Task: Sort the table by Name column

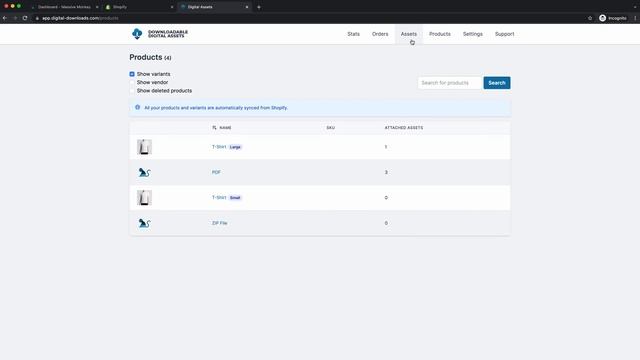Action: click(222, 128)
